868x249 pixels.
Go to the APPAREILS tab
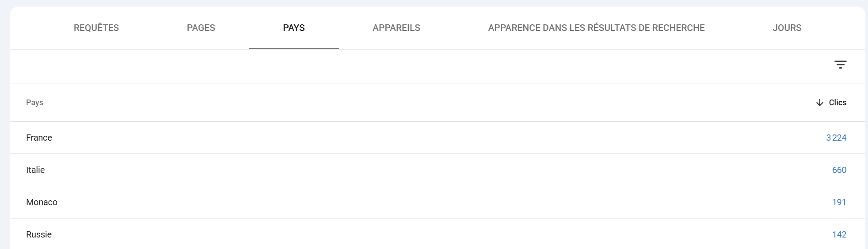[396, 28]
